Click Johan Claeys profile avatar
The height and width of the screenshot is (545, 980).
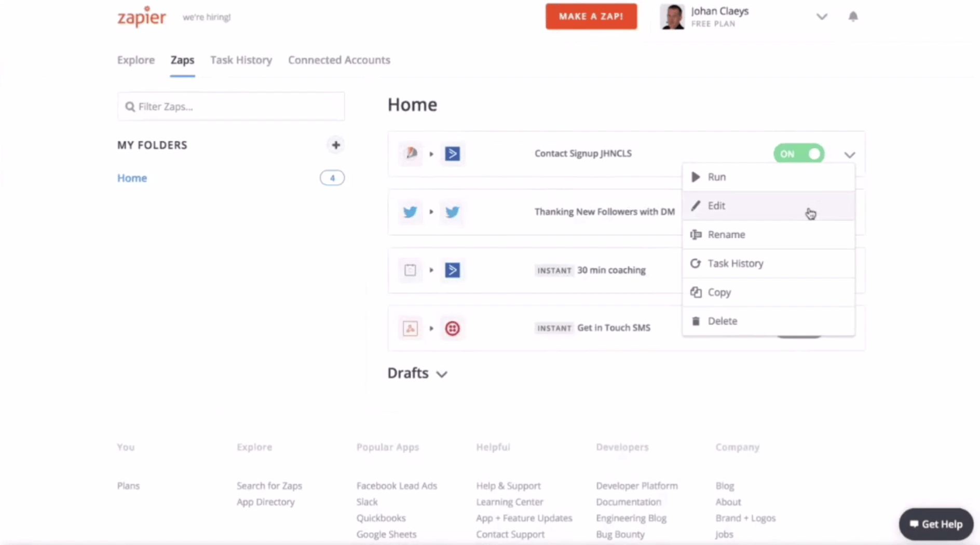tap(672, 17)
